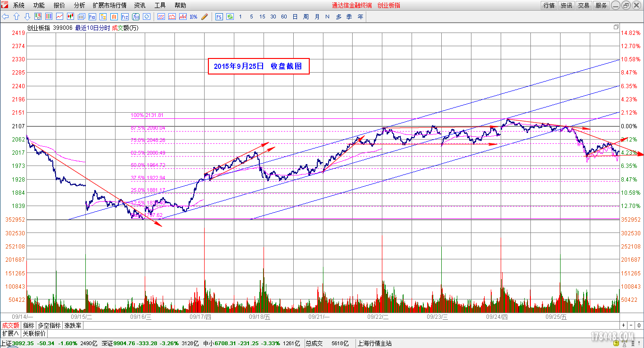Open the orange hierarchy tree icon
Screen dimensions: 644x348
103,17
